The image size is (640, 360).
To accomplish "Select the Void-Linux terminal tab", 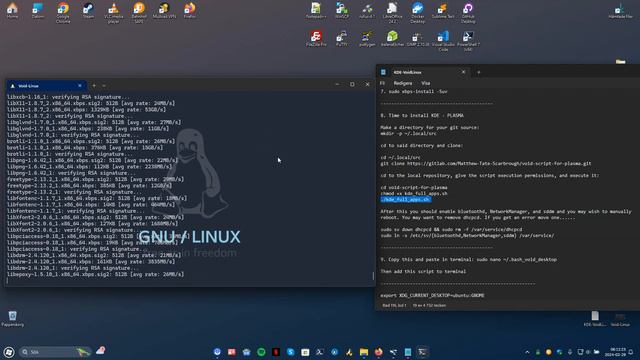I will point(46,86).
